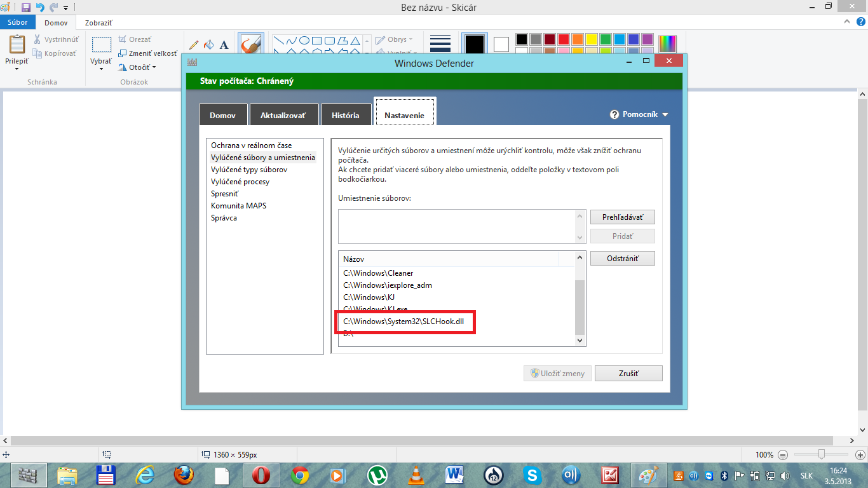Choose the Text tool letter A
Screen dimensions: 868x488
tap(224, 45)
